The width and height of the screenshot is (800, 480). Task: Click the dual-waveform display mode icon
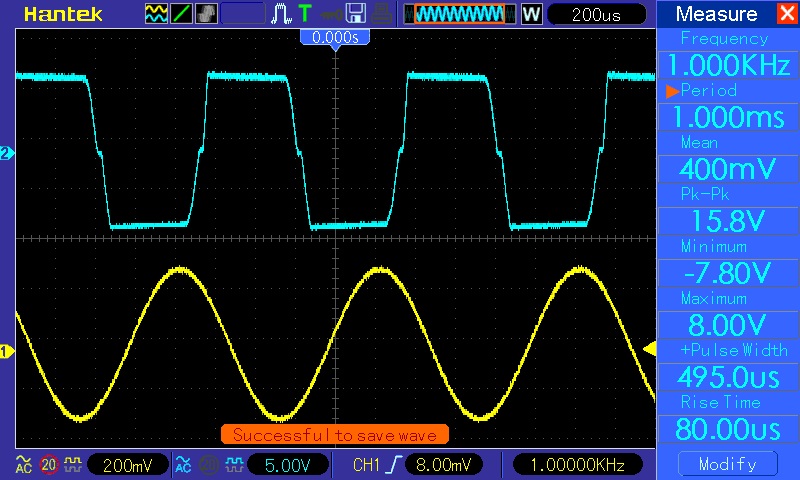click(x=157, y=14)
